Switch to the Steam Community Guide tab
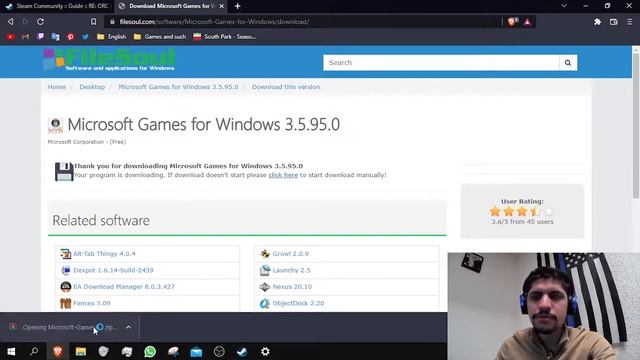Screen dimensions: 640x360 pyautogui.click(x=57, y=6)
